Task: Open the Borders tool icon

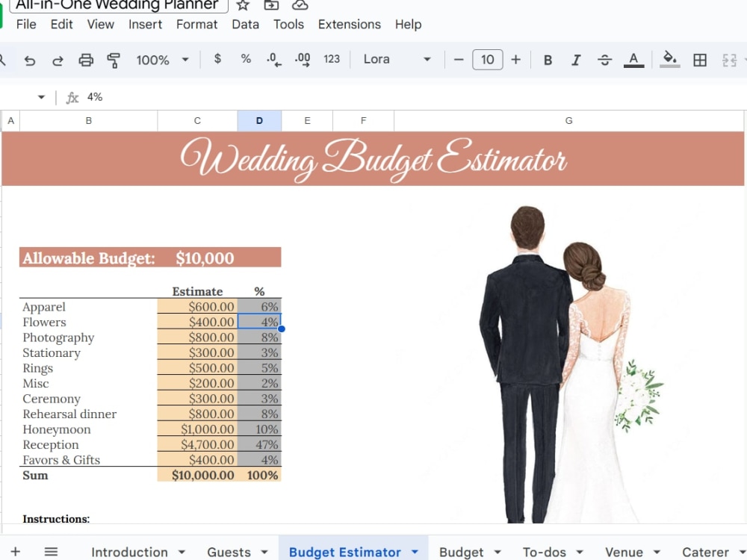Action: (700, 60)
